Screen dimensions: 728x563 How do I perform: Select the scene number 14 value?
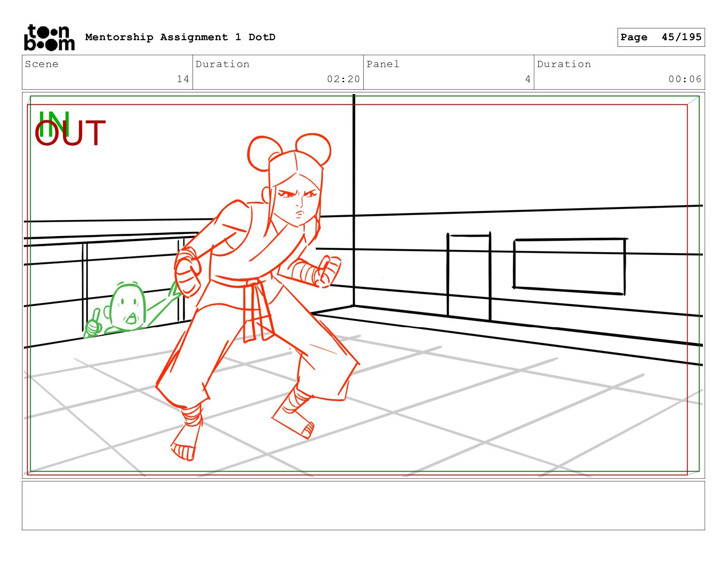(x=183, y=79)
